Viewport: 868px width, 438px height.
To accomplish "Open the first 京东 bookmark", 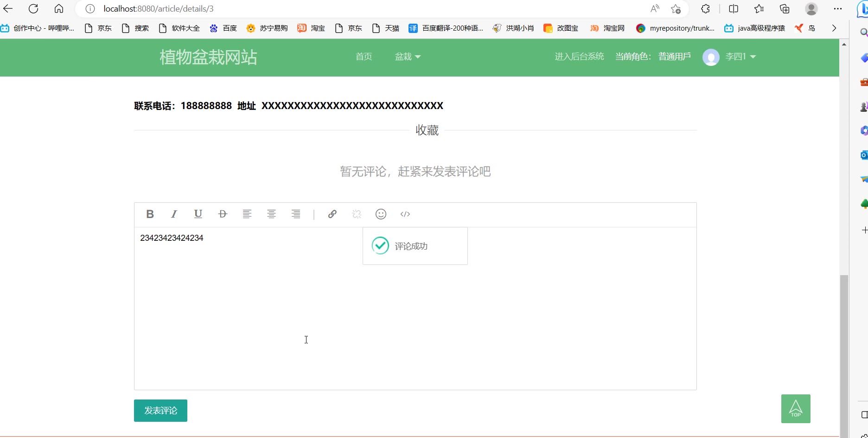I will [98, 28].
